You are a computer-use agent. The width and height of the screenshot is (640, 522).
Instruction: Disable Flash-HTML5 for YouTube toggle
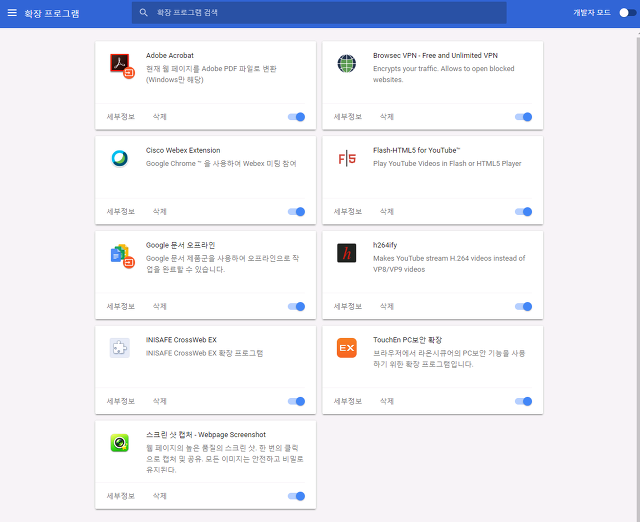pos(523,212)
